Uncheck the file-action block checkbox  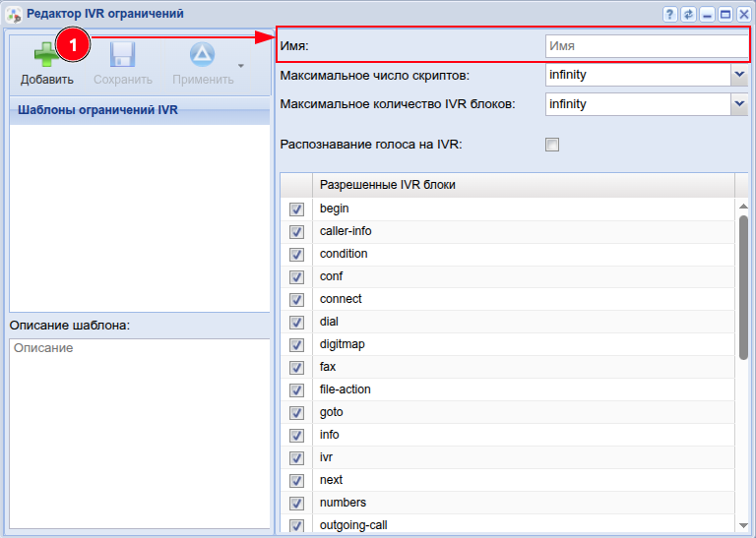pyautogui.click(x=296, y=390)
